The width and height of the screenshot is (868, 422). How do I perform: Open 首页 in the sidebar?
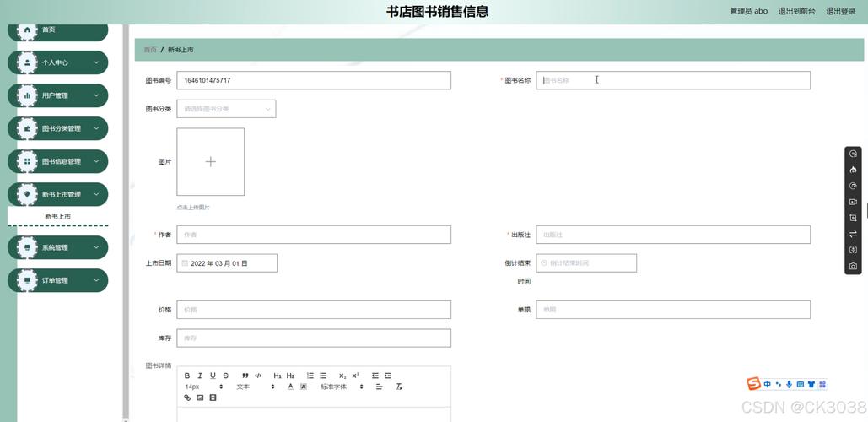[57, 31]
